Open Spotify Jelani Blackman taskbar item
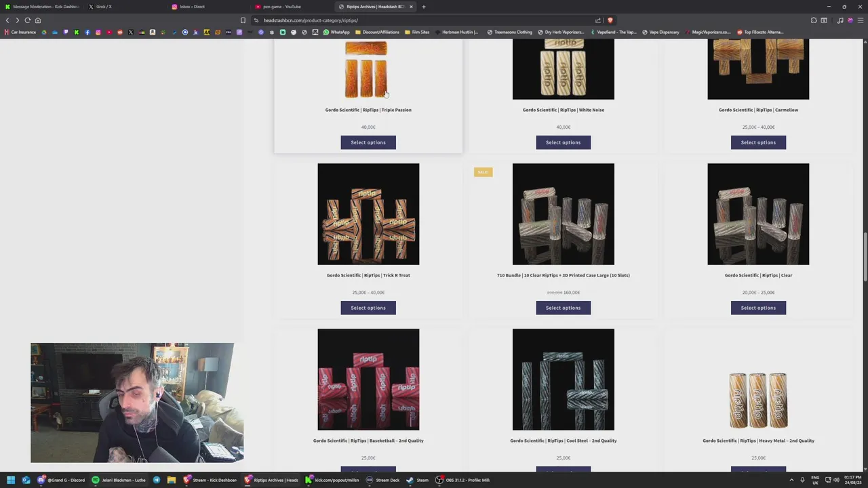Image resolution: width=868 pixels, height=488 pixels. point(119,480)
